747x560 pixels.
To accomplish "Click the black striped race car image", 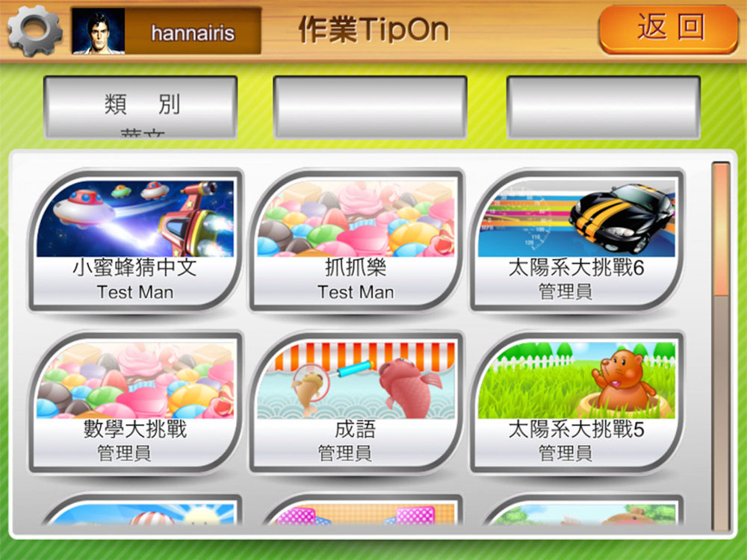I will click(622, 218).
